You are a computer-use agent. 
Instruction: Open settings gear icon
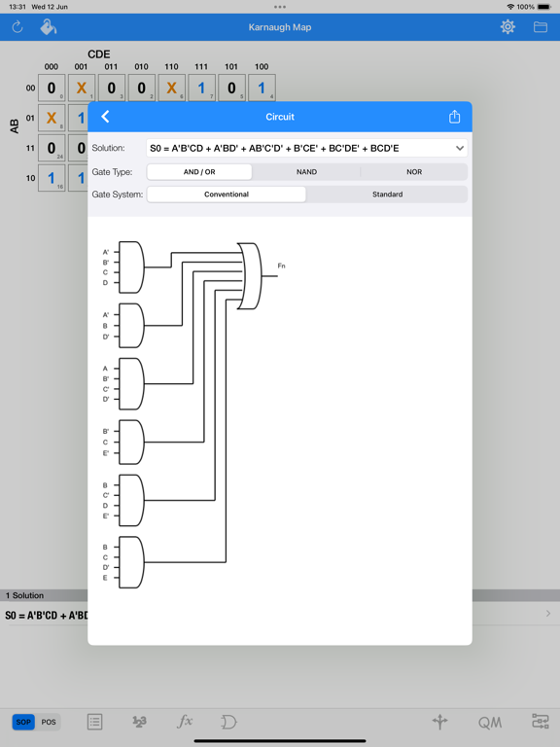click(x=507, y=26)
